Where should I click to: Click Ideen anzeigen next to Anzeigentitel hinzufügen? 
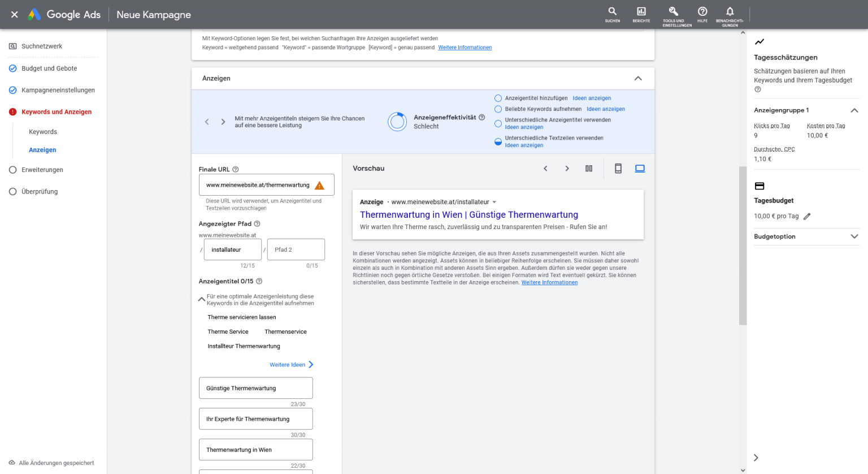click(x=592, y=98)
